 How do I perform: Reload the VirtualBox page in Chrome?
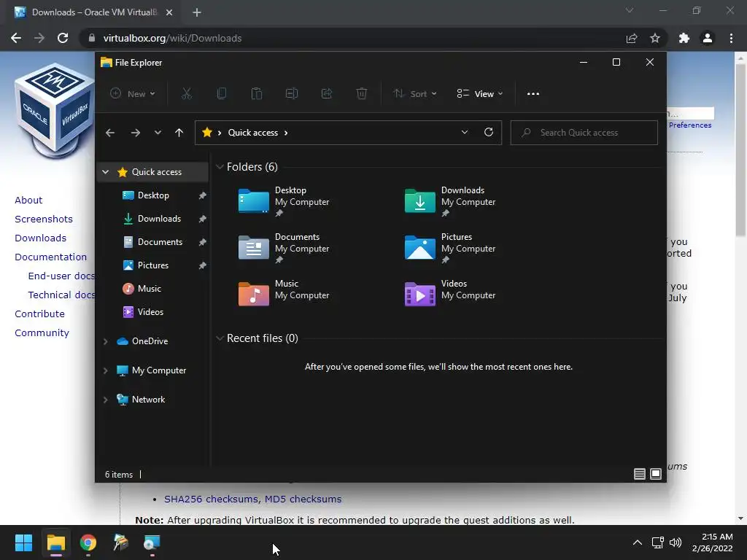point(63,38)
